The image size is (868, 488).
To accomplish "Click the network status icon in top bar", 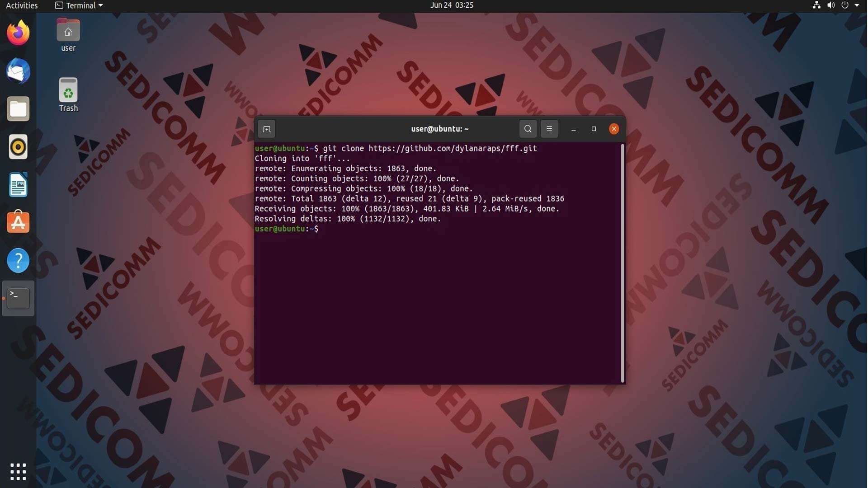I will coord(816,5).
